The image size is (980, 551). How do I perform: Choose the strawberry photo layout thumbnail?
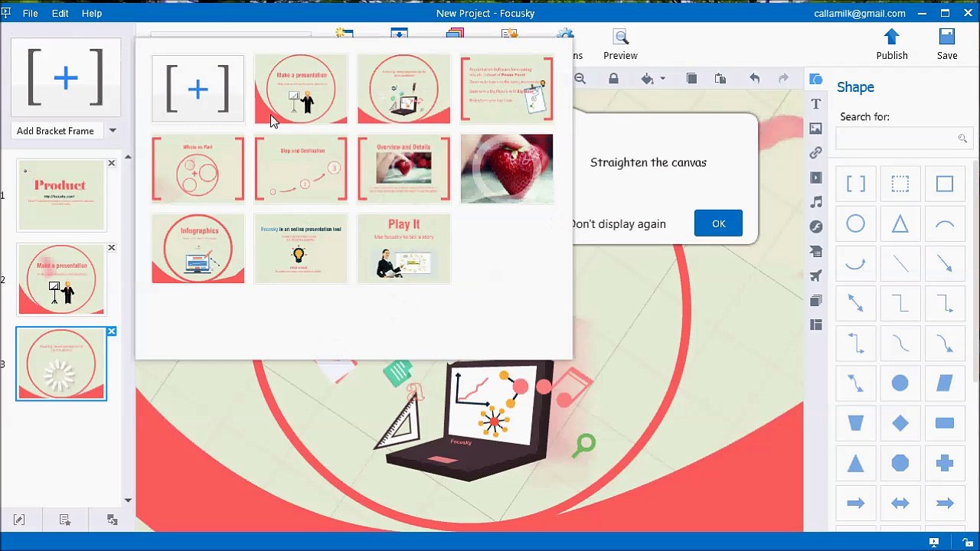coord(506,169)
